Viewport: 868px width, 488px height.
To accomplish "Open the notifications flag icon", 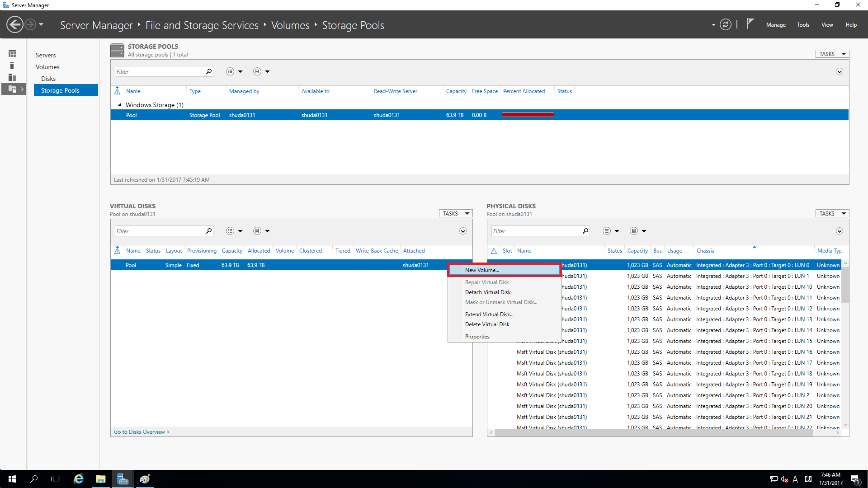I will tap(750, 23).
